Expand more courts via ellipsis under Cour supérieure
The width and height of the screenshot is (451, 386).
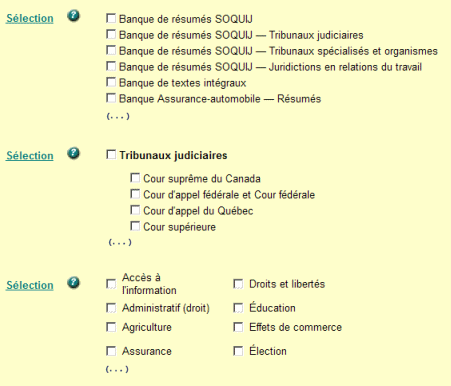pos(120,242)
